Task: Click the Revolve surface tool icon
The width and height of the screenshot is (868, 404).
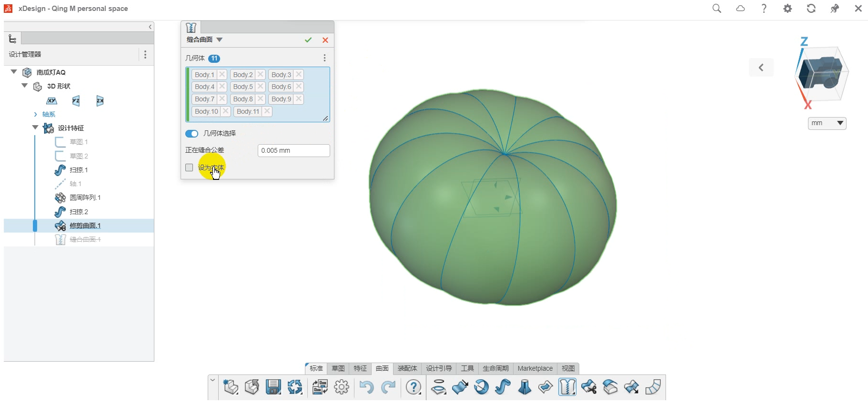Action: 482,387
